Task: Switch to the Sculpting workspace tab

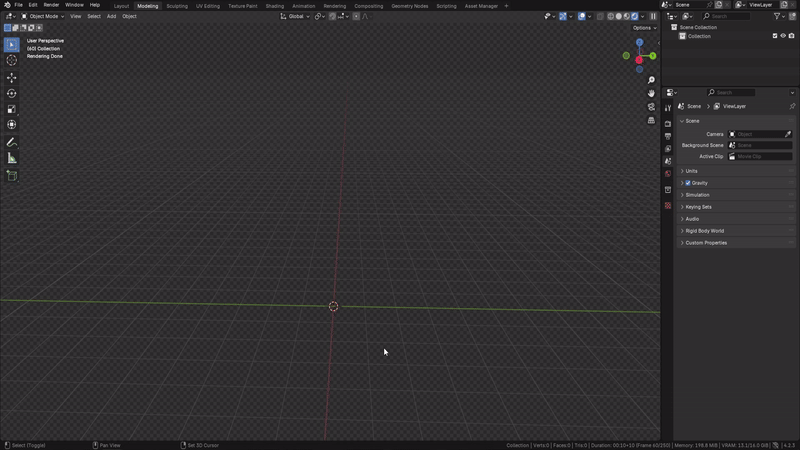Action: pos(177,6)
